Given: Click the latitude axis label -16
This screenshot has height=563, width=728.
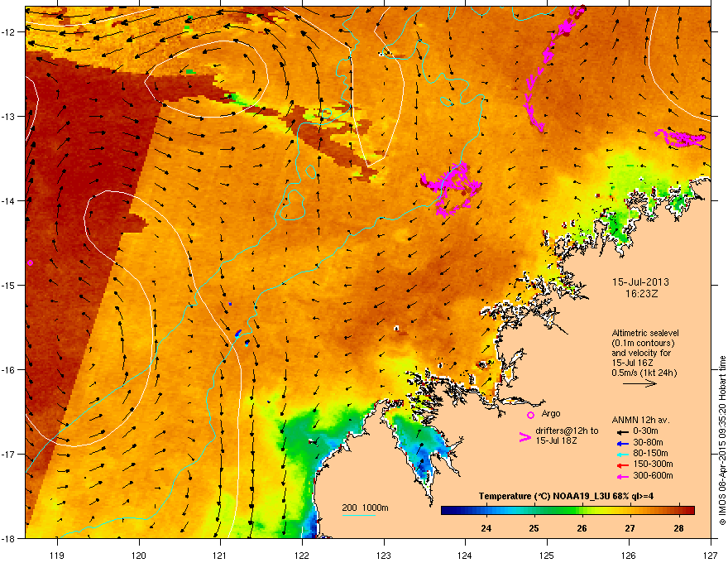Looking at the screenshot, I should tap(9, 370).
